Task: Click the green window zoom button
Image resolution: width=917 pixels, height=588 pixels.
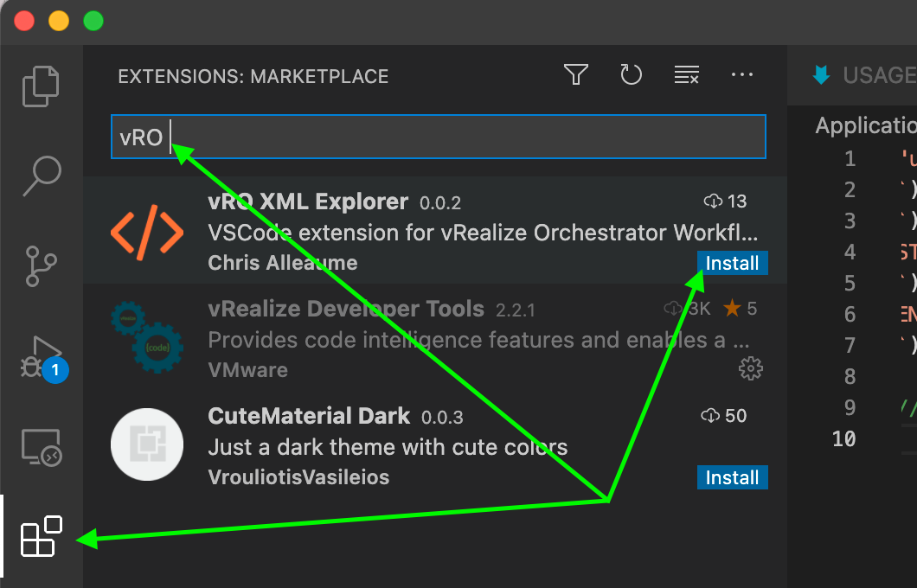Action: coord(93,21)
